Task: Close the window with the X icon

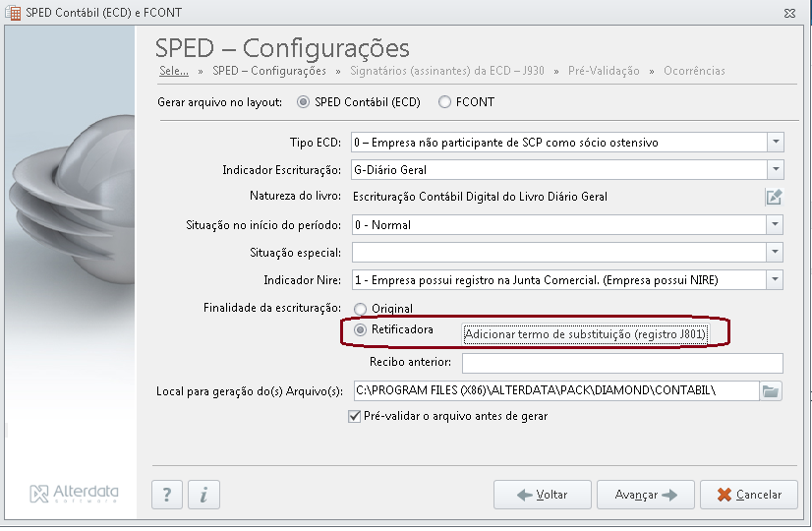Action: pos(789,14)
